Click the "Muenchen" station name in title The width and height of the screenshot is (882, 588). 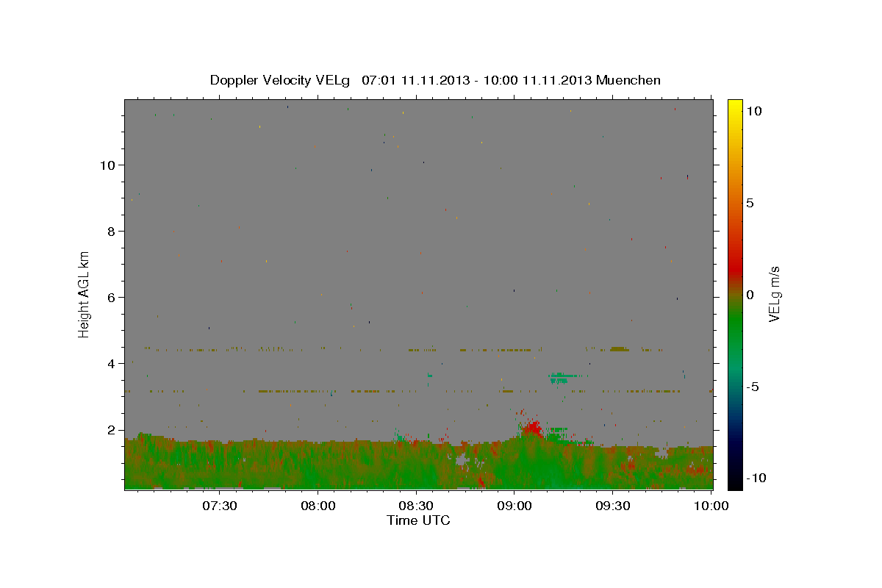(x=629, y=80)
